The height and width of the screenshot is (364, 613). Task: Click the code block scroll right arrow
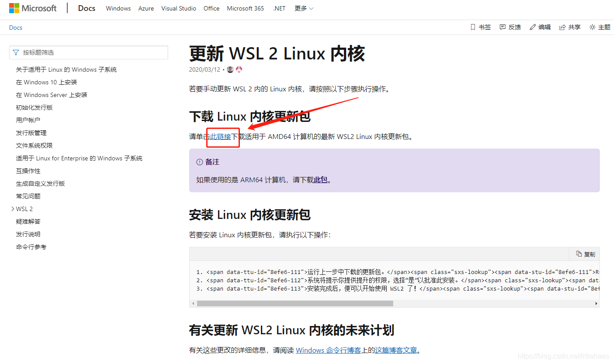pos(596,303)
